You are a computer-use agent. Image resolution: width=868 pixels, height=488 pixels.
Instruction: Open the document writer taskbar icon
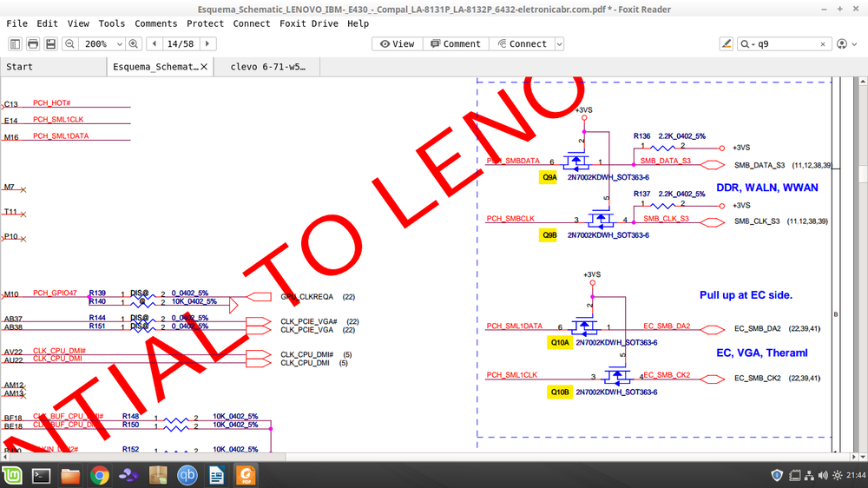(x=216, y=475)
